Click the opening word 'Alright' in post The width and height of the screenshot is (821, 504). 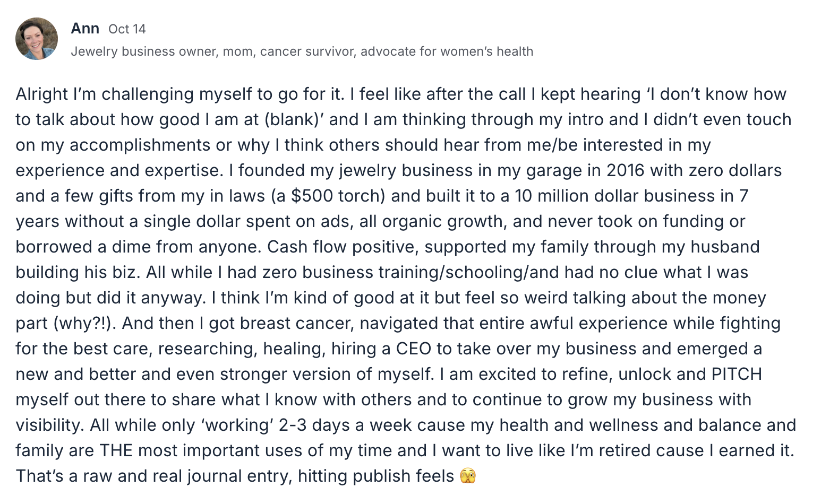(x=42, y=94)
